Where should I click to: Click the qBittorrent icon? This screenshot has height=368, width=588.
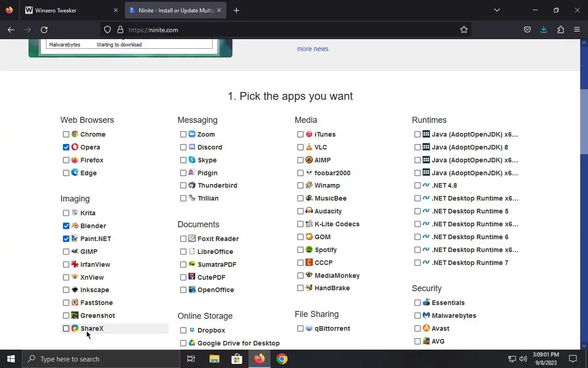(x=309, y=328)
